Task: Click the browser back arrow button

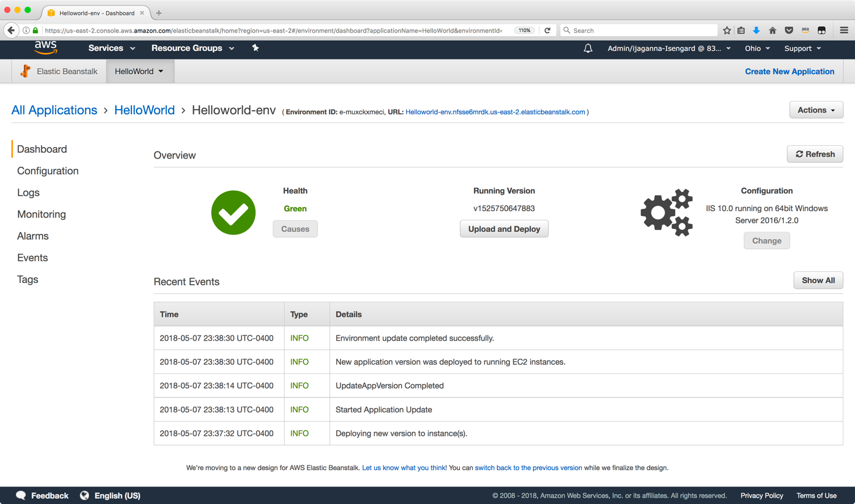Action: [11, 30]
